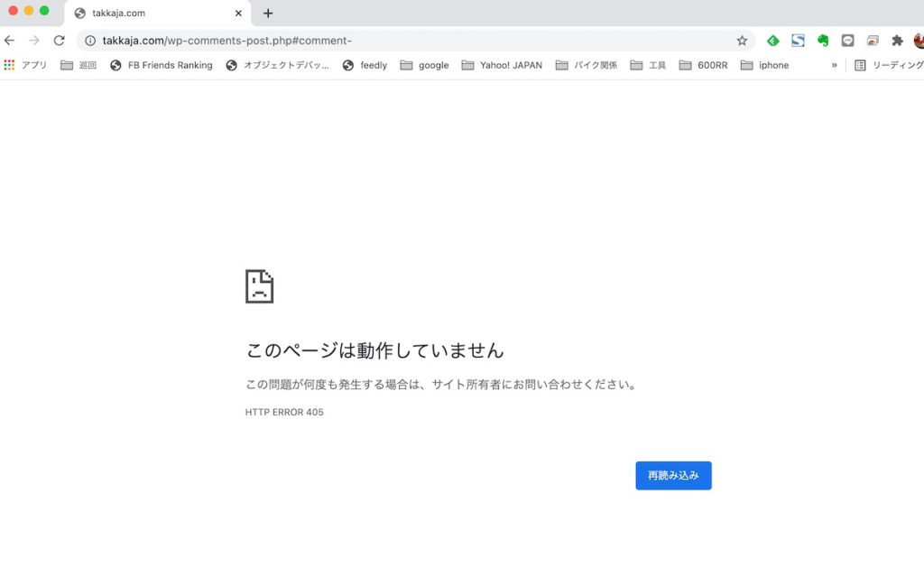924x578 pixels.
Task: Click the browser back arrow
Action: click(x=10, y=41)
